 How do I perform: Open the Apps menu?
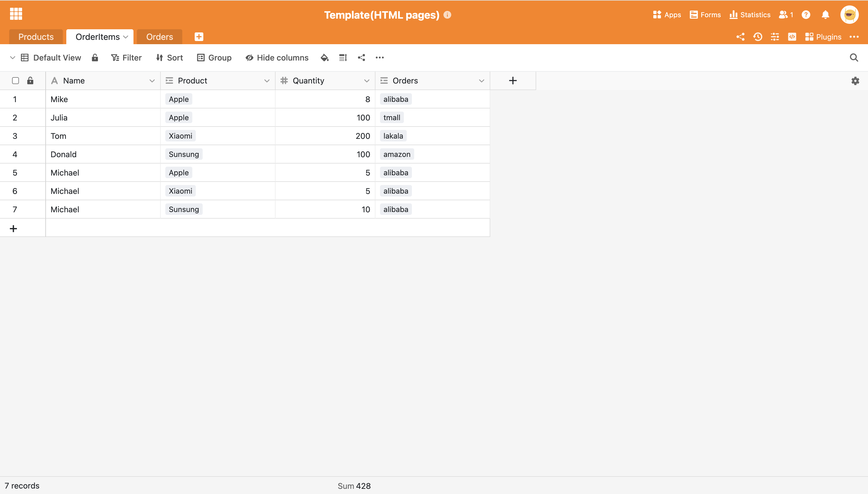pyautogui.click(x=667, y=15)
